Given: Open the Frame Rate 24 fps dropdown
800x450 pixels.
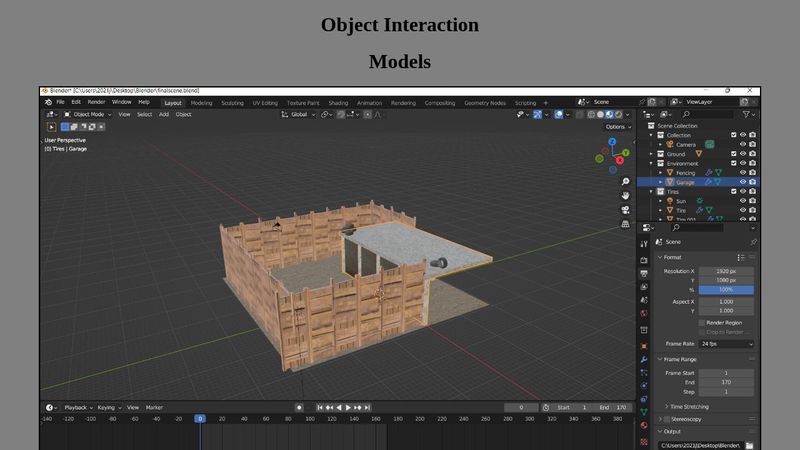Looking at the screenshot, I should pyautogui.click(x=727, y=344).
